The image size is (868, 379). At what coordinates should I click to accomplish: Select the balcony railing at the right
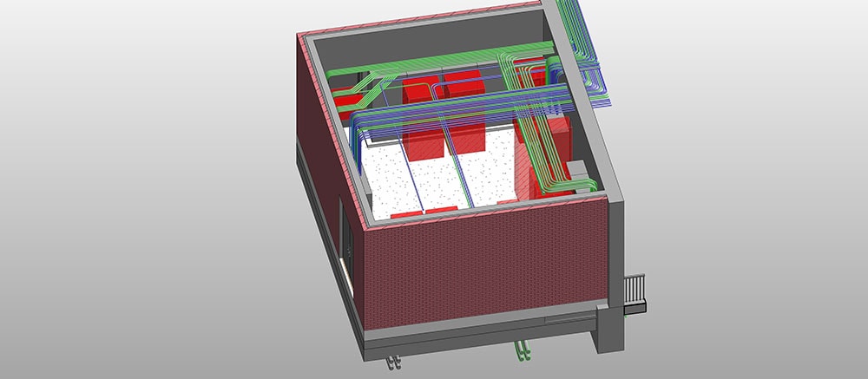636,286
